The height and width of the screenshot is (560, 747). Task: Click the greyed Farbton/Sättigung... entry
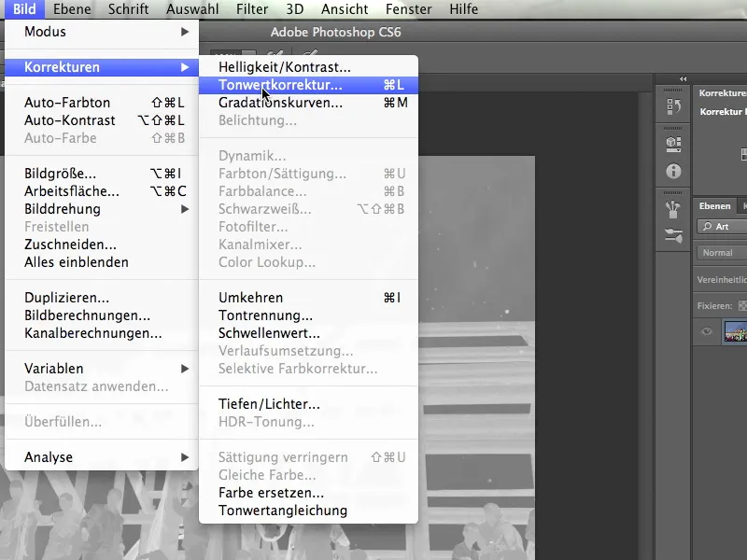point(308,174)
